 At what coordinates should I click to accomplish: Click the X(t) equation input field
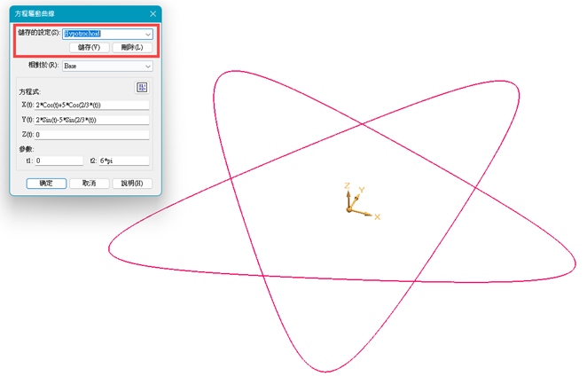[91, 106]
